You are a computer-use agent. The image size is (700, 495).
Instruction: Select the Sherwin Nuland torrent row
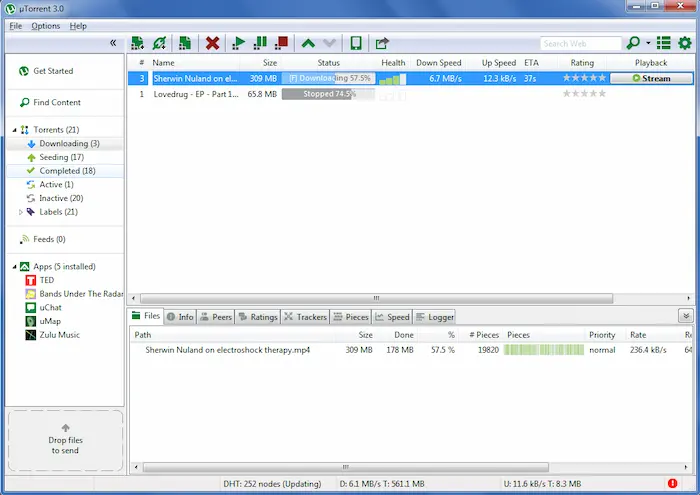(411, 78)
